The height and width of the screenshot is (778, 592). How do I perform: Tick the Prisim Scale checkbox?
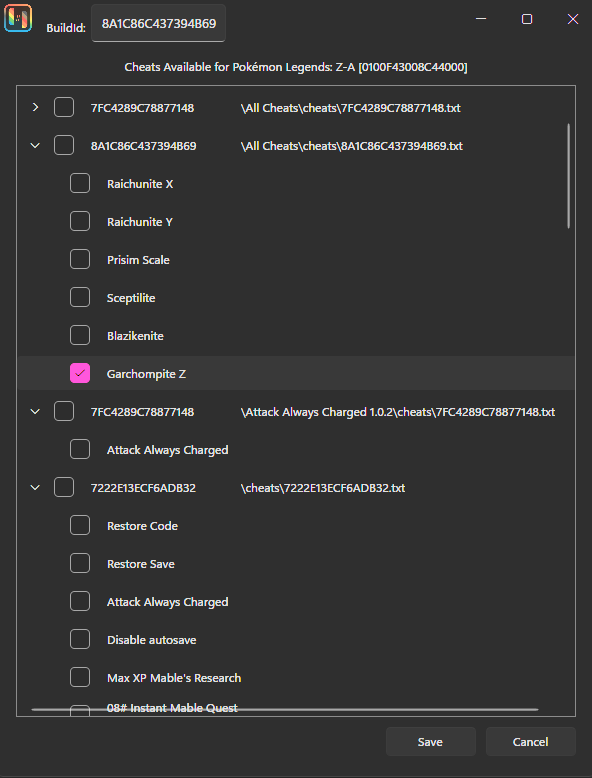coord(80,259)
